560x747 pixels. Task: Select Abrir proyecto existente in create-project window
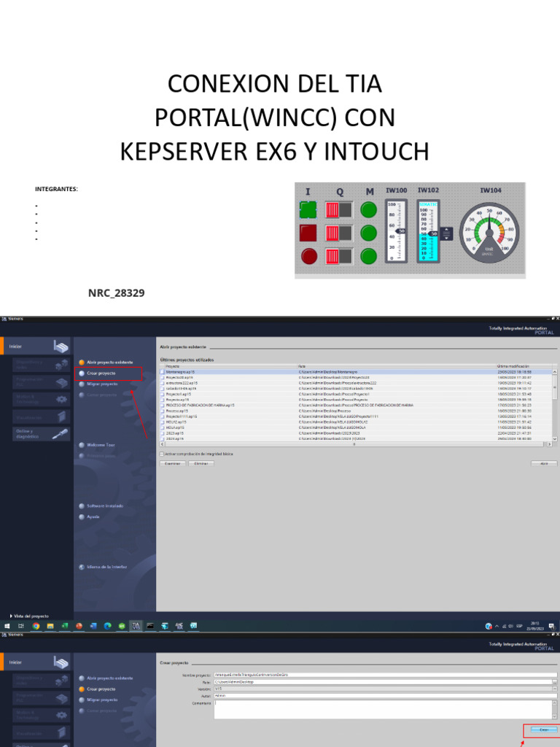(x=106, y=678)
